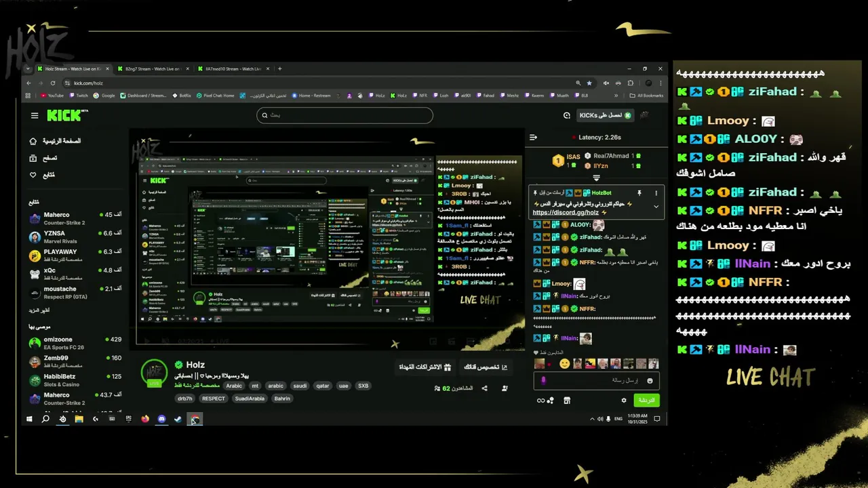Toggle the followers-only emotes heart label
Viewport: 868px width, 488px height.
[549, 353]
